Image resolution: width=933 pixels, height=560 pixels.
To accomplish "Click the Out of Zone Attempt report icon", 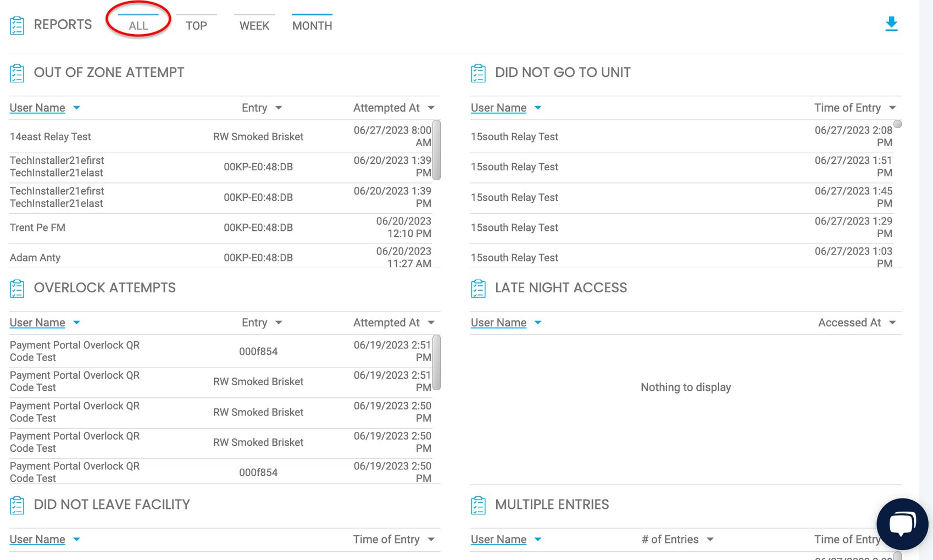I will pos(17,72).
